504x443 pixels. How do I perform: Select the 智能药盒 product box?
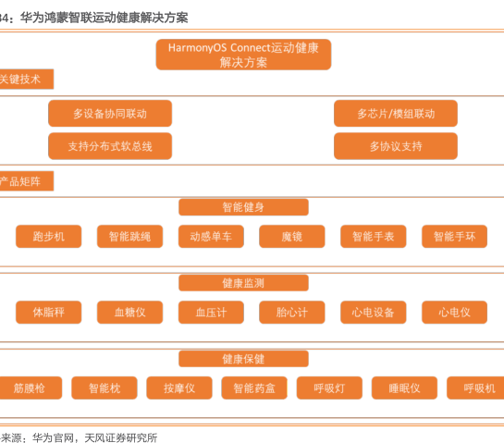254,388
